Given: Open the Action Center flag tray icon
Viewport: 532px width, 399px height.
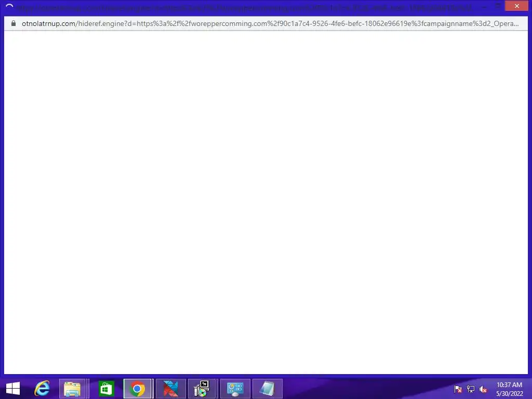Looking at the screenshot, I should 458,389.
